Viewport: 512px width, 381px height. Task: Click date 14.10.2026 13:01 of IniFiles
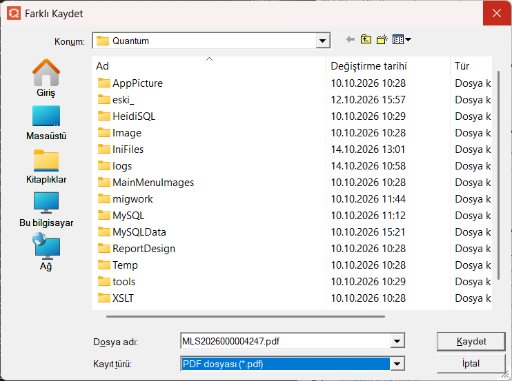368,149
